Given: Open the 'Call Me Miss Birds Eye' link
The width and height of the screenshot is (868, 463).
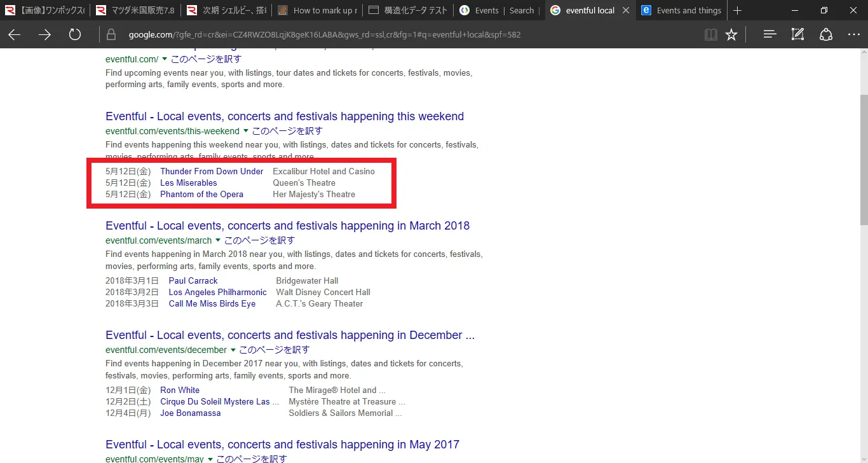Looking at the screenshot, I should (212, 303).
